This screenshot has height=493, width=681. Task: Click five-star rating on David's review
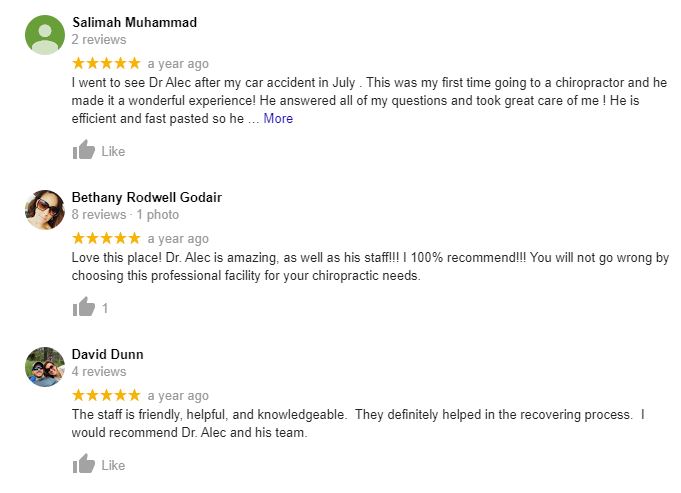106,395
